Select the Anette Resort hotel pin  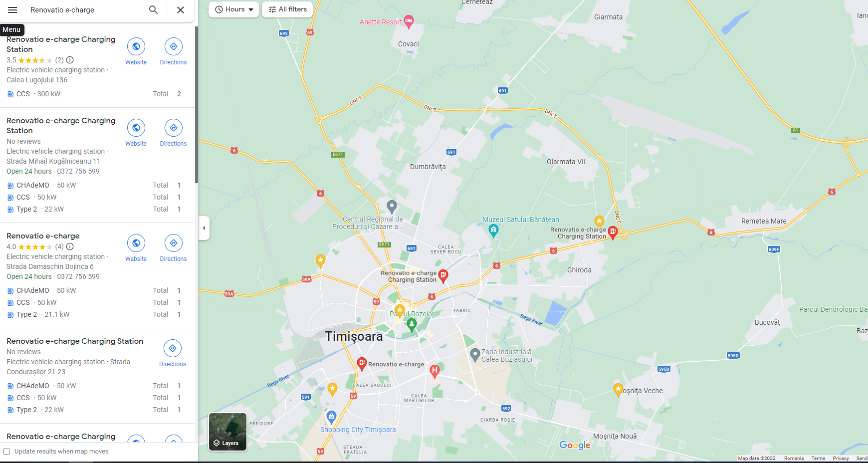(409, 21)
